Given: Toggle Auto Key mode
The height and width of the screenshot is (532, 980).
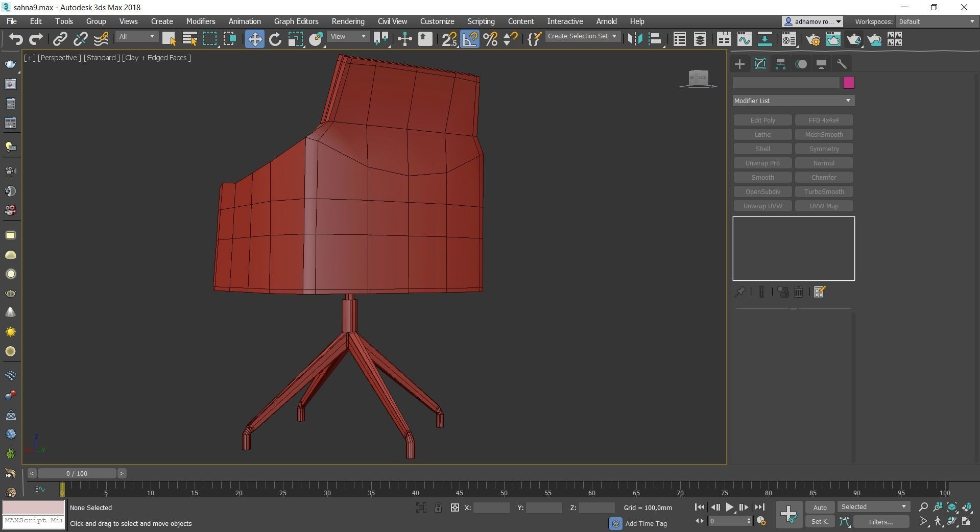Looking at the screenshot, I should pyautogui.click(x=820, y=507).
